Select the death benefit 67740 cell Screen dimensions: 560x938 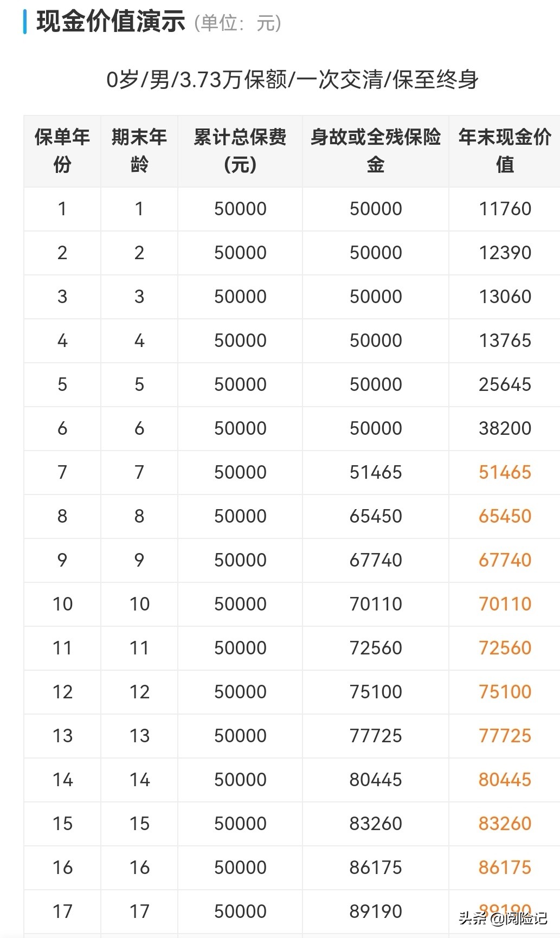[x=376, y=560]
